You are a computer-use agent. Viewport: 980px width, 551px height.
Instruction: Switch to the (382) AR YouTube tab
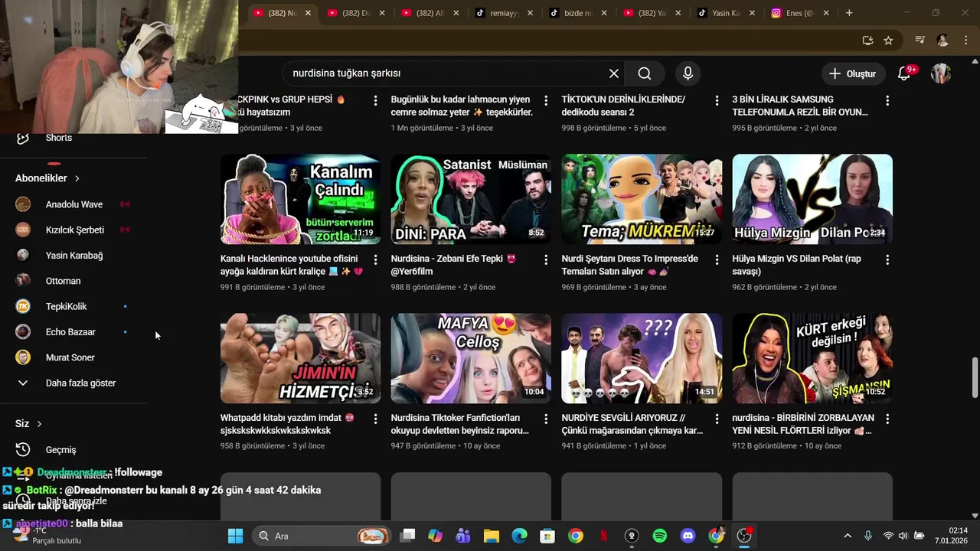(431, 13)
